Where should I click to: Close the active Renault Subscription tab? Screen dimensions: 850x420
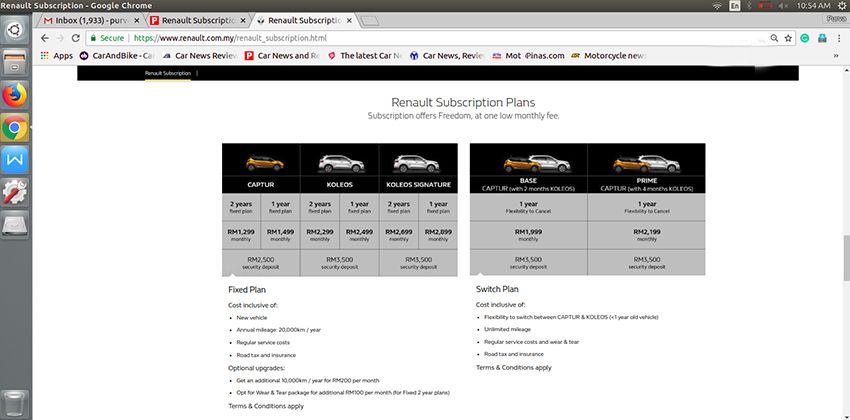click(x=349, y=21)
